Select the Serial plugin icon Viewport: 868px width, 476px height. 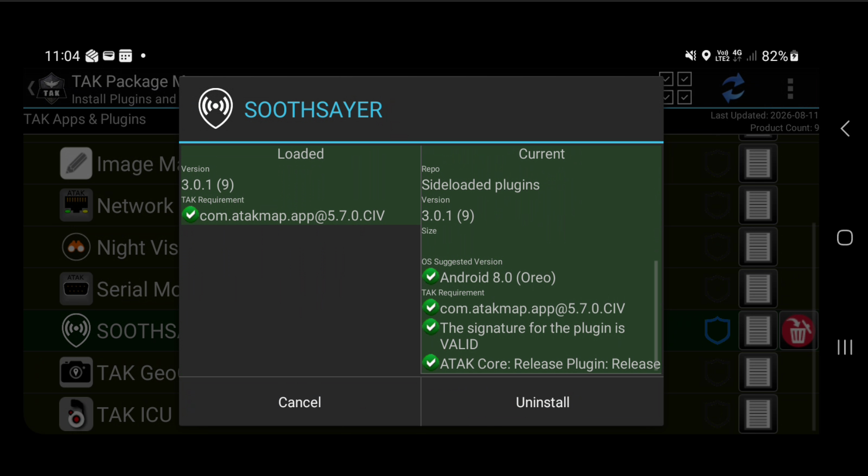tap(76, 289)
